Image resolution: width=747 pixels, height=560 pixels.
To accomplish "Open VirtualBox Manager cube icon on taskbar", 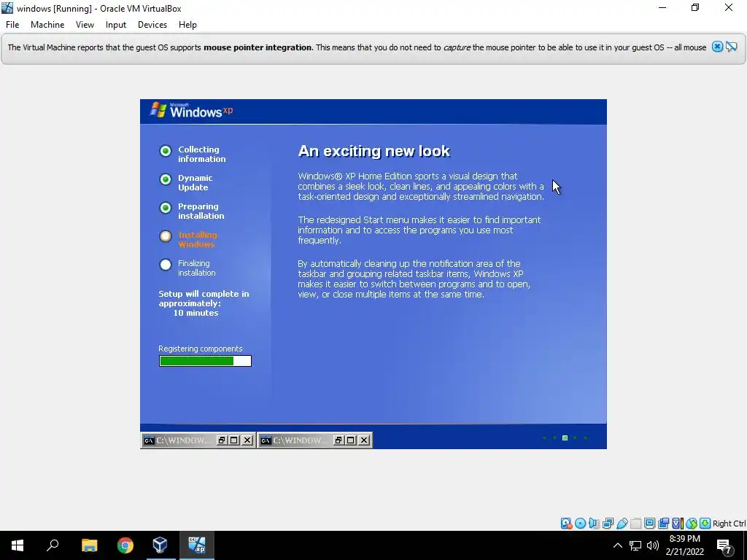I will pos(160,545).
